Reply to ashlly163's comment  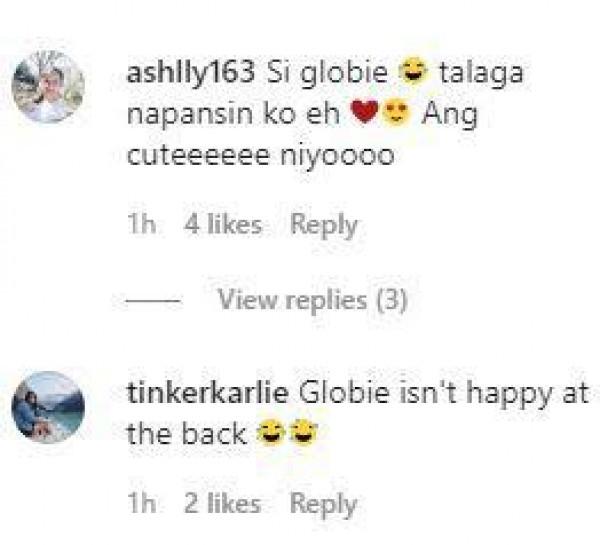pyautogui.click(x=324, y=225)
